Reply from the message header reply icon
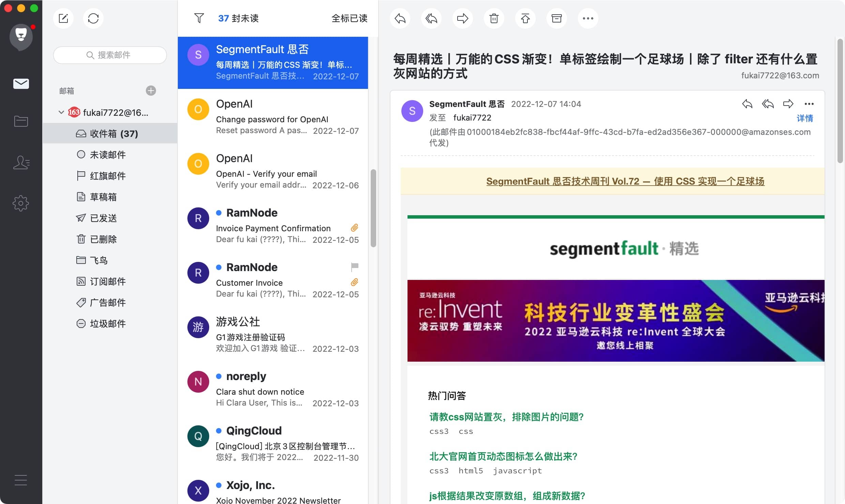Viewport: 845px width, 504px height. pos(747,104)
